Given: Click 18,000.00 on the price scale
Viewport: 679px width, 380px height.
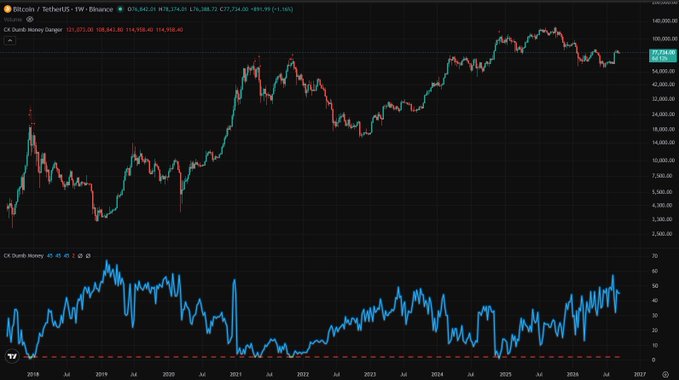Looking at the screenshot, I should 664,129.
